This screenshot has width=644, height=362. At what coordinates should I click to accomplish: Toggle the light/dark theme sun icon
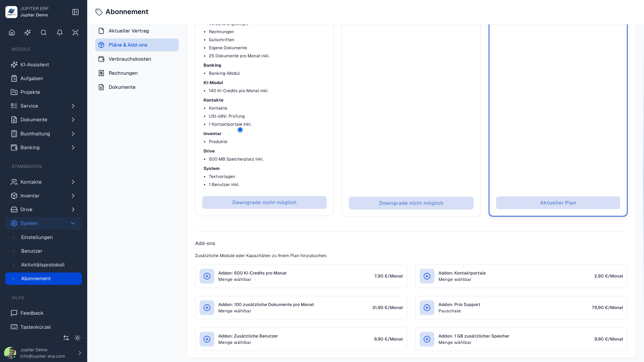coord(77,338)
